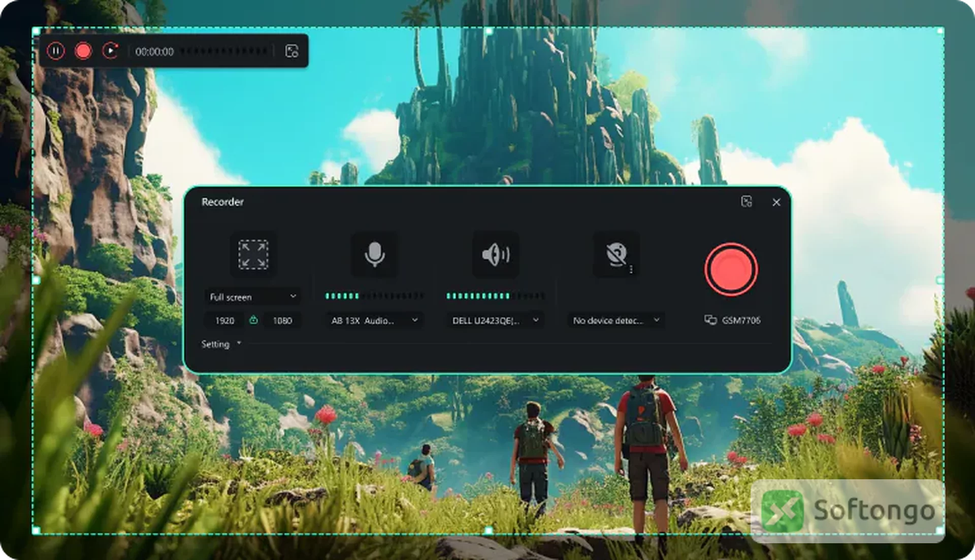
Task: Click the 00:00:00 timer readout
Action: (x=154, y=51)
